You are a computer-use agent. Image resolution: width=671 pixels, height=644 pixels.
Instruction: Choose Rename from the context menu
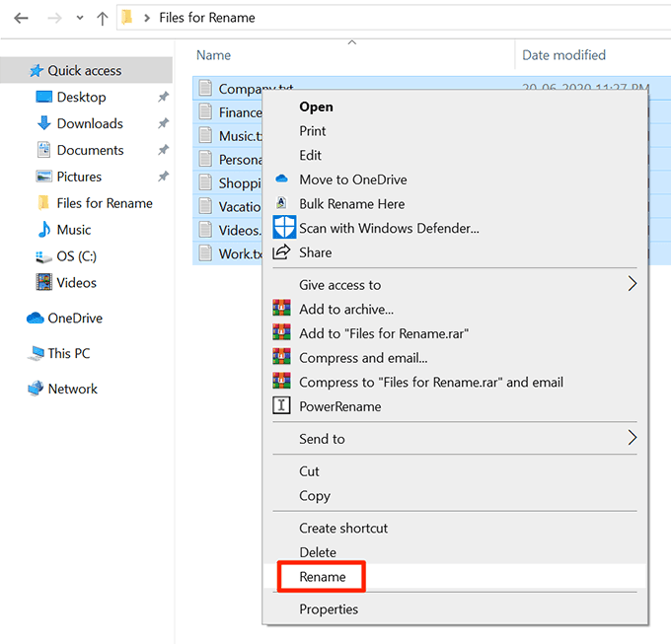tap(323, 577)
